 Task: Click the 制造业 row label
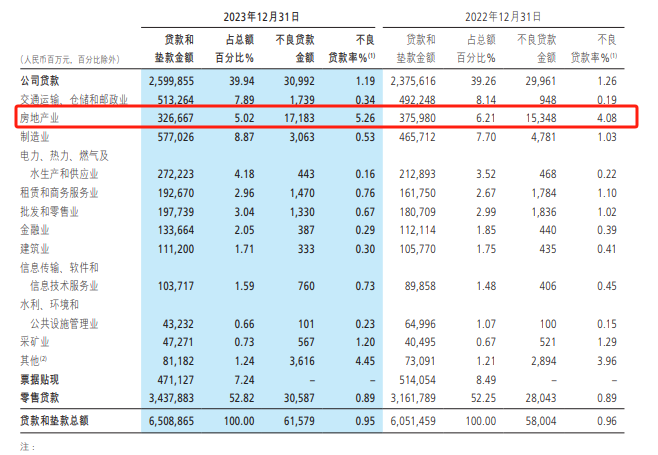point(35,137)
